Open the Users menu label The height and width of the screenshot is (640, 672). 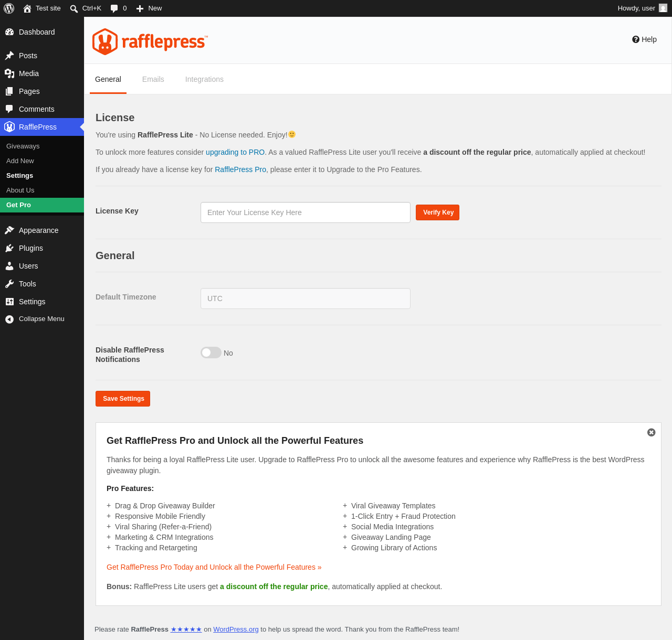coord(28,266)
